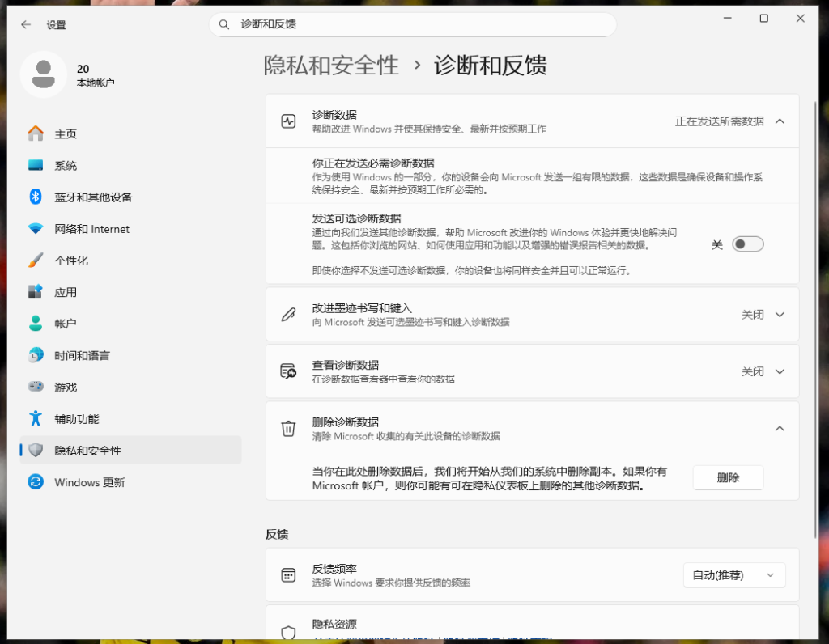The width and height of the screenshot is (829, 644).
Task: Click the 系统 monitor icon
Action: 36,165
